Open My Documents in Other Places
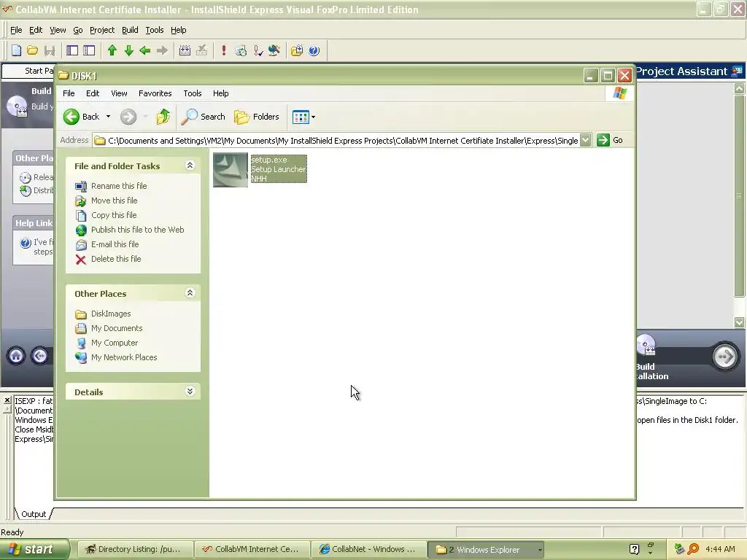 (117, 328)
